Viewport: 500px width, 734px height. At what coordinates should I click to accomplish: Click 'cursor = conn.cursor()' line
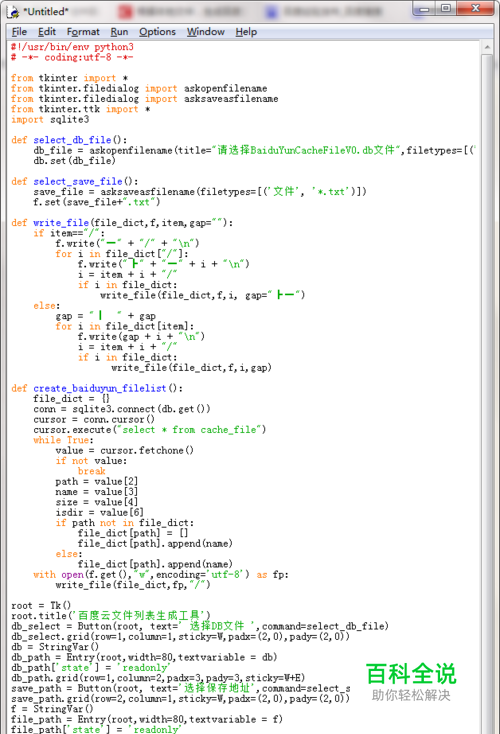pyautogui.click(x=94, y=419)
